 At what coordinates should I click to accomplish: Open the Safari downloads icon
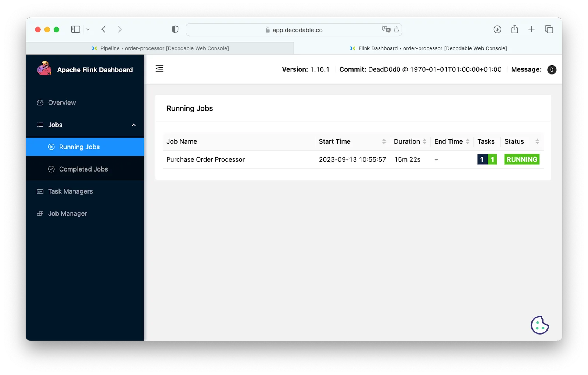pos(497,29)
